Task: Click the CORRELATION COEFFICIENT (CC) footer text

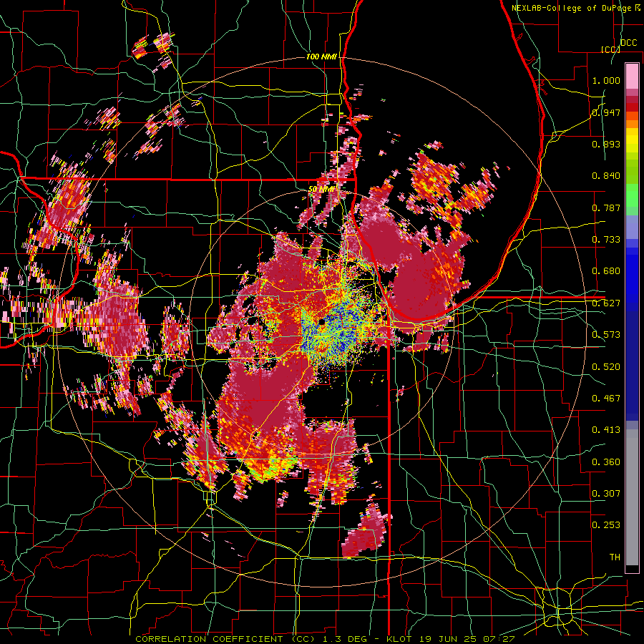Action: (x=225, y=639)
